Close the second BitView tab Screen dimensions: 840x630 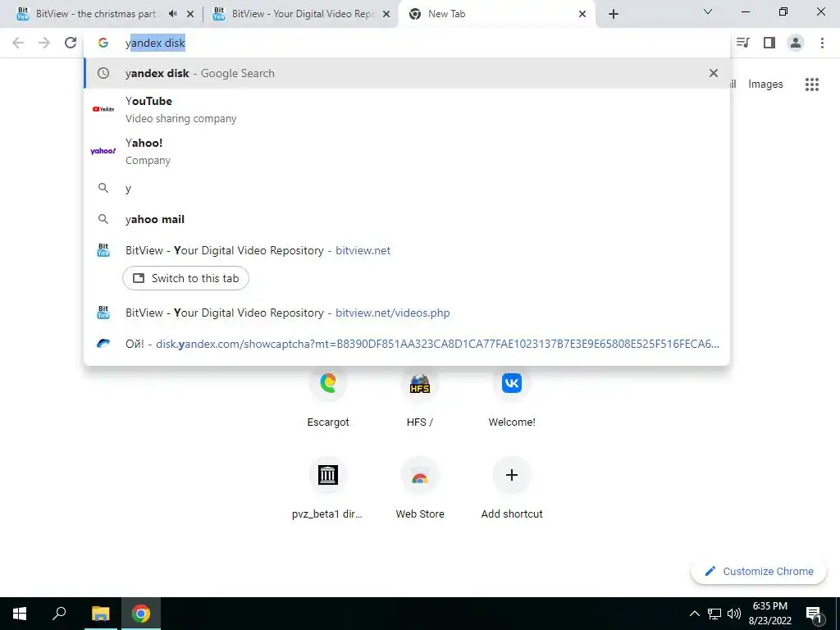pyautogui.click(x=386, y=14)
